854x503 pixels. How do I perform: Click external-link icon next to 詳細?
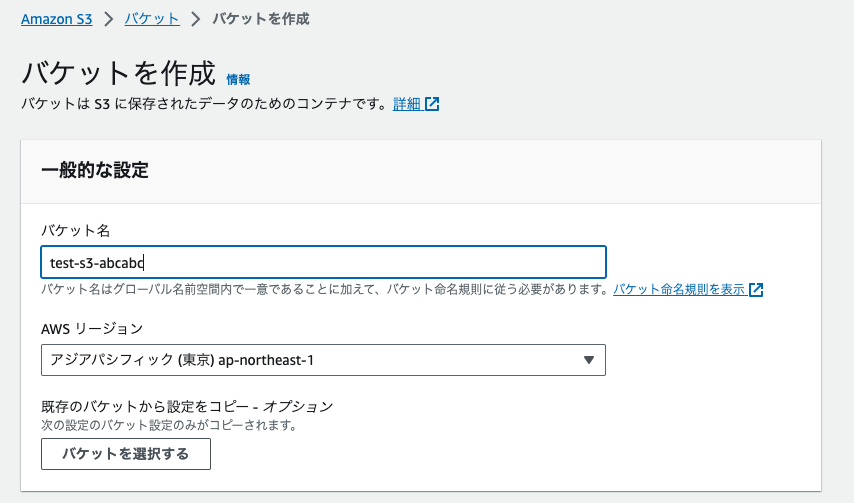pos(432,103)
